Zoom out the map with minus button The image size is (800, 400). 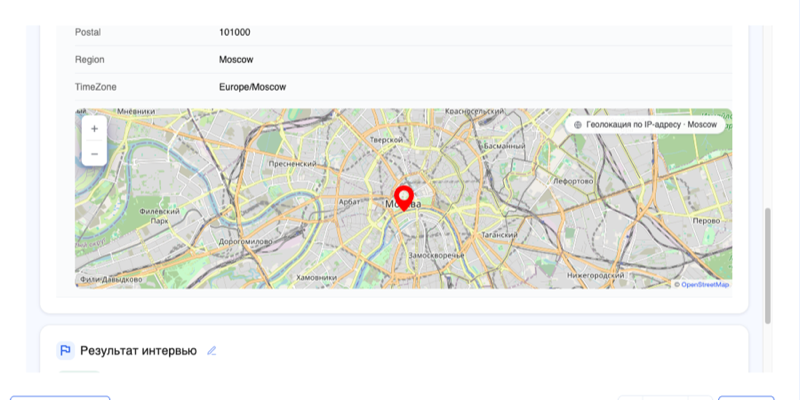94,153
